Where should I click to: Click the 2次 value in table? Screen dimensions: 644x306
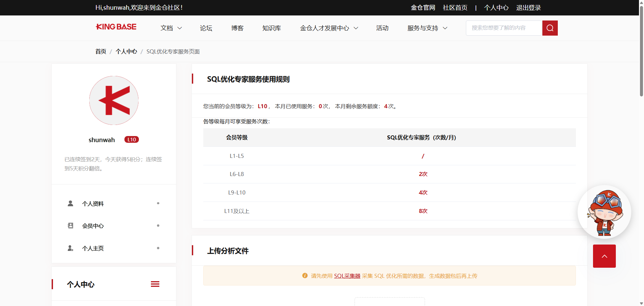pos(423,174)
